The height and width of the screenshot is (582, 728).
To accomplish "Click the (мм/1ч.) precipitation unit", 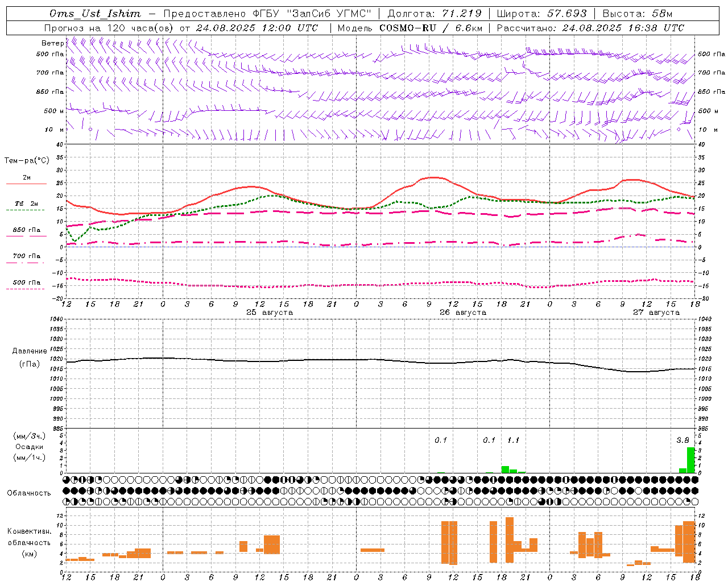I will click(x=29, y=458).
